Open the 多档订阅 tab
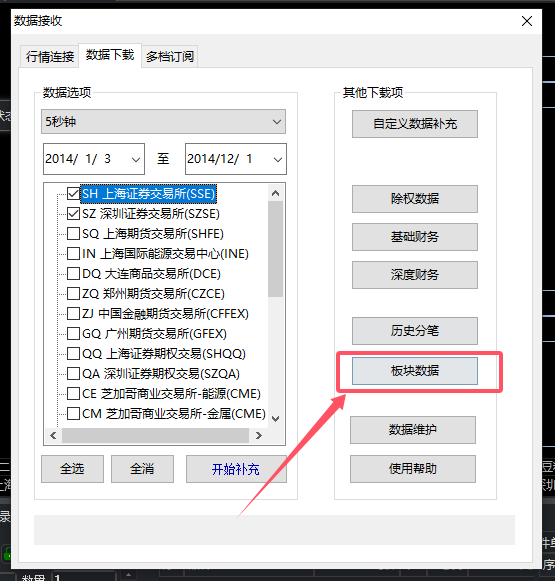The image size is (555, 581). point(170,57)
